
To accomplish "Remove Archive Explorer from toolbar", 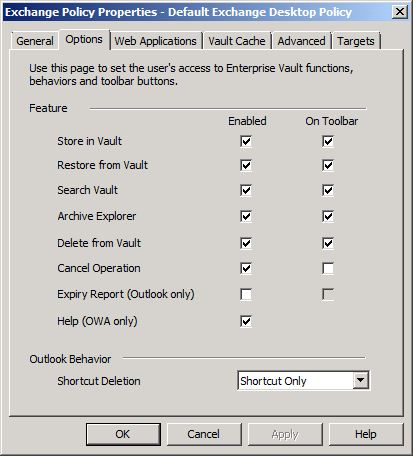I will pyautogui.click(x=328, y=216).
